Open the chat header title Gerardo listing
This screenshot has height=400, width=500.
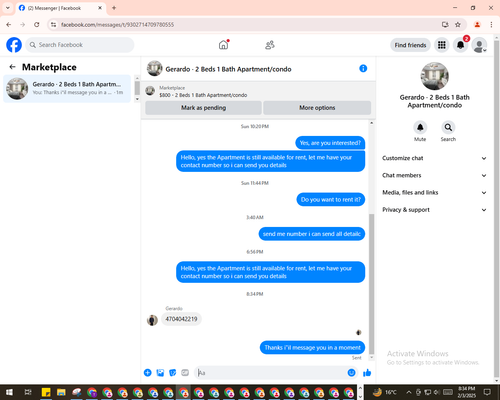click(228, 69)
